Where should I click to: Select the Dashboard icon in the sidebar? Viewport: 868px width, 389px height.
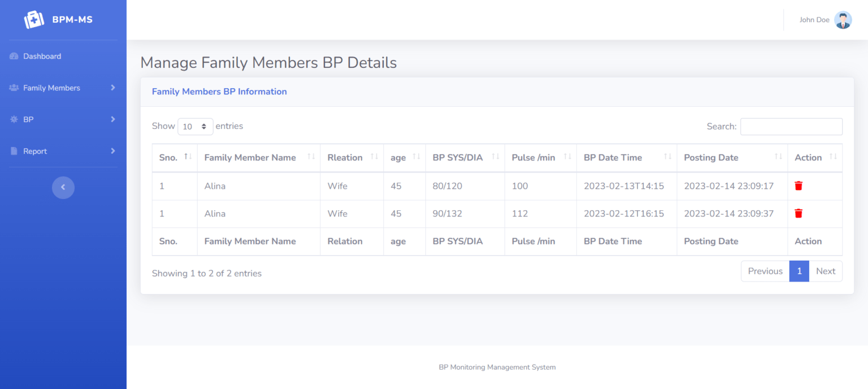coord(14,56)
